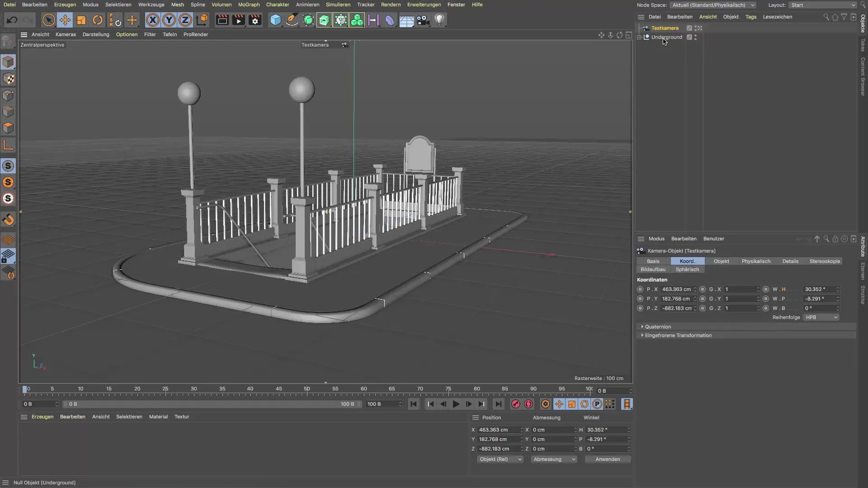Open render settings
Viewport: 868px width, 488px height.
[x=255, y=20]
